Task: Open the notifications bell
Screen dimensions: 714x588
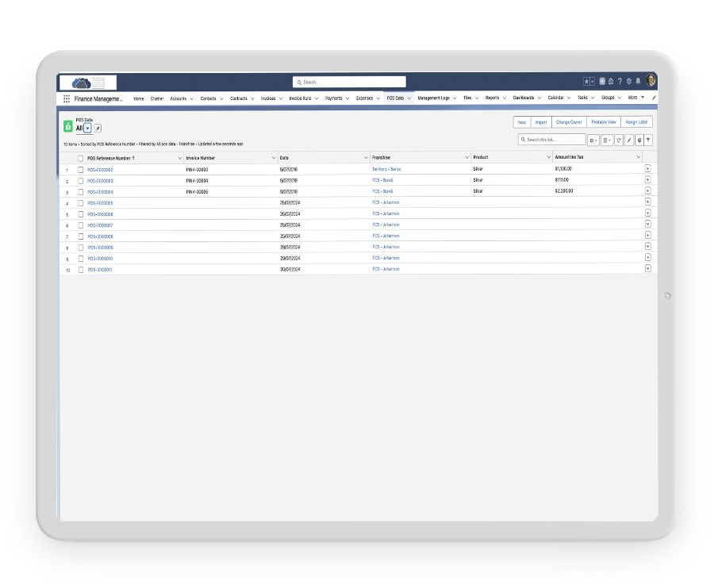Action: point(638,81)
